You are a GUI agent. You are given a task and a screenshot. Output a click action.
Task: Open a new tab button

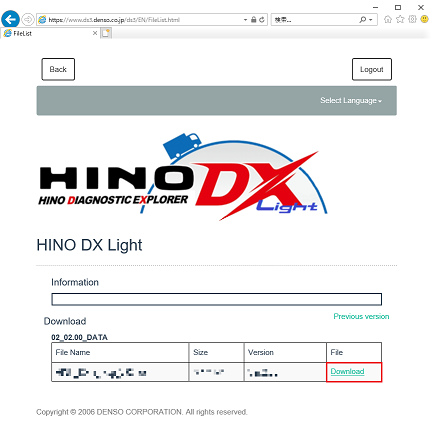coord(106,33)
